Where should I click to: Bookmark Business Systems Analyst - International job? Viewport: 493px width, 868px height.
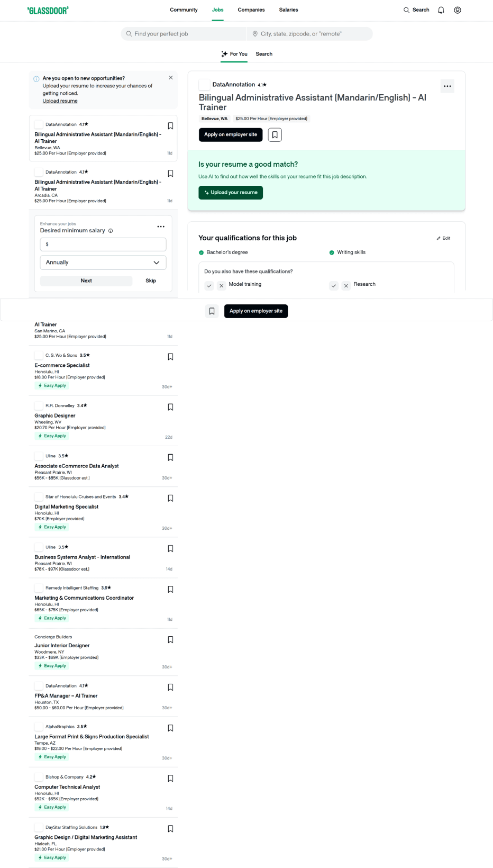pyautogui.click(x=170, y=549)
